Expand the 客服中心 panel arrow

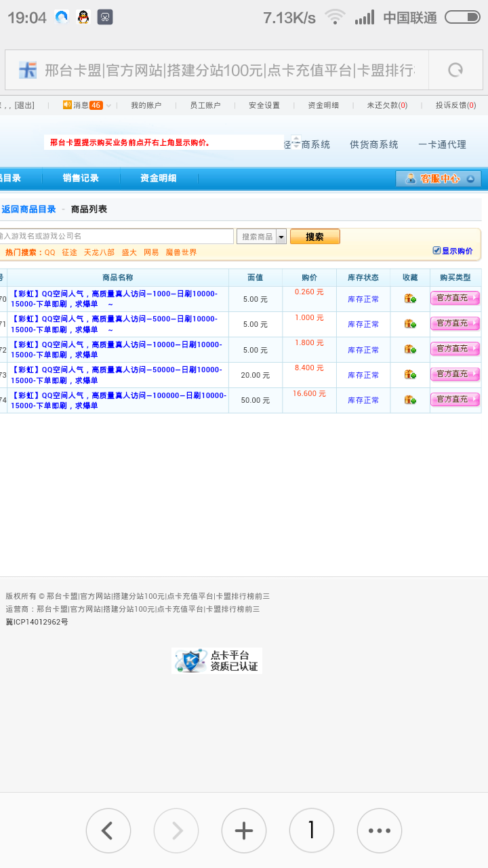pos(470,179)
